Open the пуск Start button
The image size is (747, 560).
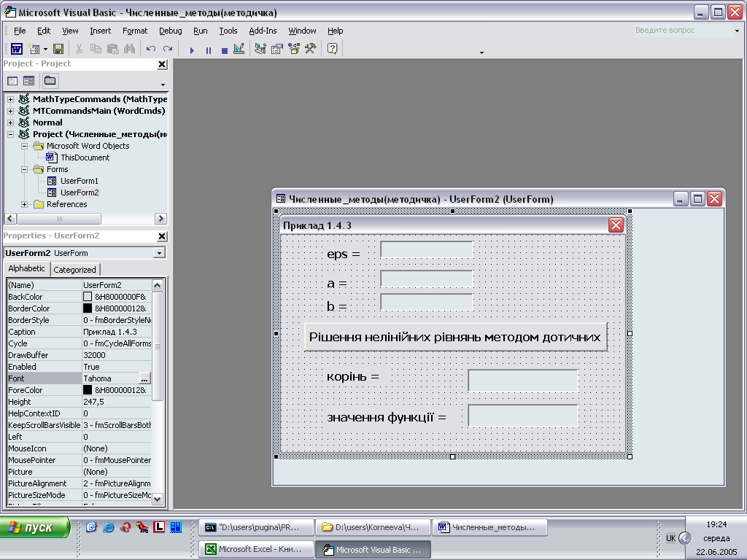click(34, 528)
